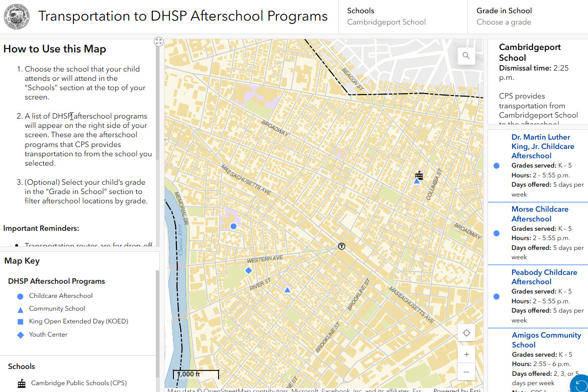Choose Peabody Childcare Afterschool entry
This screenshot has height=392, width=588.
(544, 277)
